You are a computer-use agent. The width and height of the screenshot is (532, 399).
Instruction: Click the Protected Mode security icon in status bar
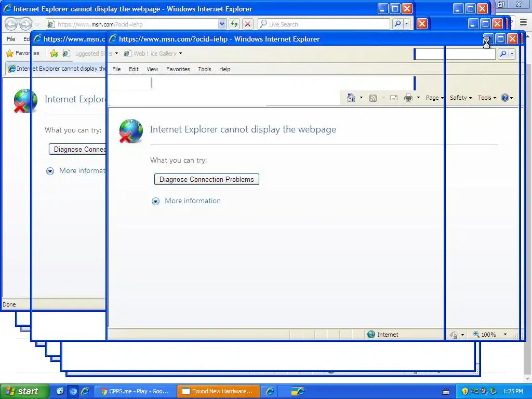click(x=454, y=335)
